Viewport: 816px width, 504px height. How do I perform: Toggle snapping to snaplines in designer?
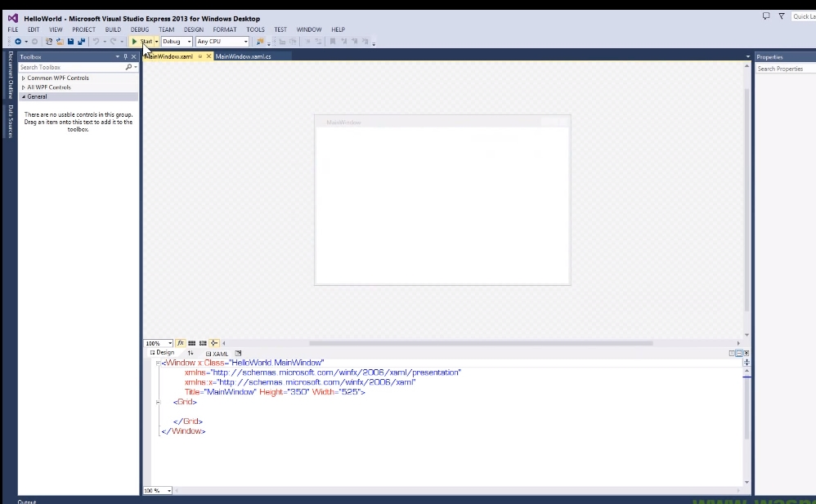coord(215,342)
